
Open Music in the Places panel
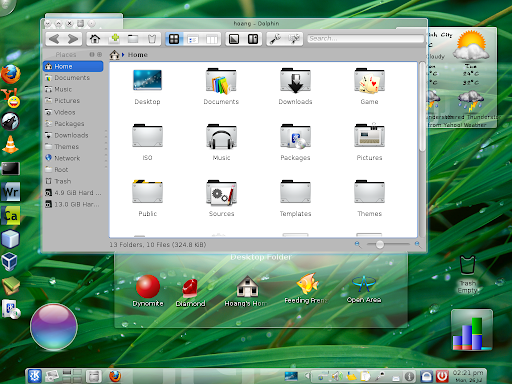click(x=73, y=89)
